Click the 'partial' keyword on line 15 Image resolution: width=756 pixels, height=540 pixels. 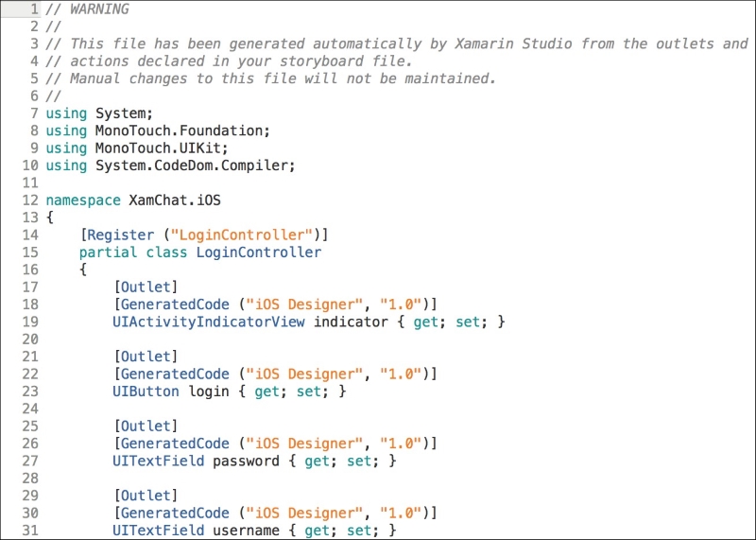[108, 253]
